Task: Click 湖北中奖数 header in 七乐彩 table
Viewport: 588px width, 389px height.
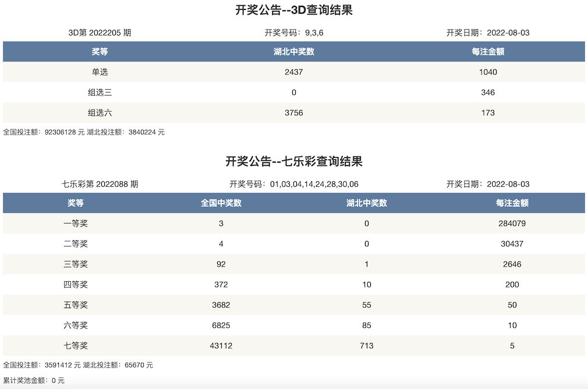Action: (366, 203)
